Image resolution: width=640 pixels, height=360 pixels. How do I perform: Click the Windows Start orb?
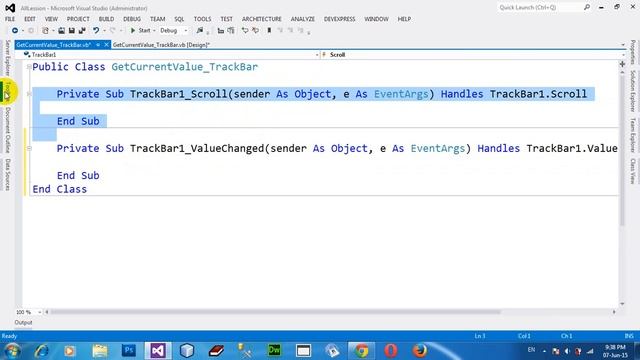click(x=12, y=351)
